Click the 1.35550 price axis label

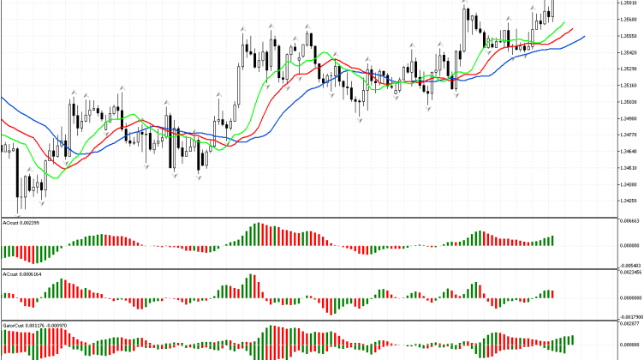(x=628, y=36)
